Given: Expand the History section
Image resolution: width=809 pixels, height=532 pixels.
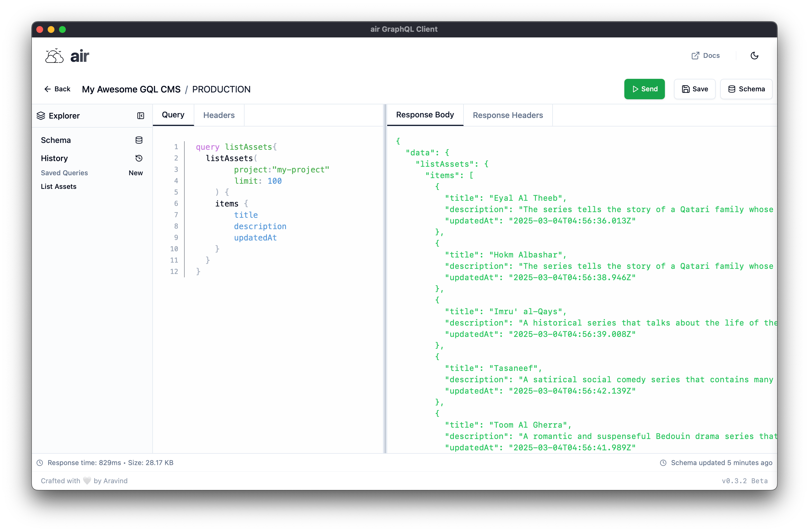Looking at the screenshot, I should point(54,158).
